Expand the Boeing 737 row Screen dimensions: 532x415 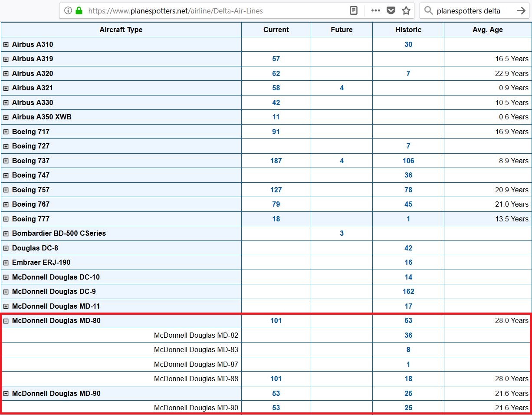[6, 161]
